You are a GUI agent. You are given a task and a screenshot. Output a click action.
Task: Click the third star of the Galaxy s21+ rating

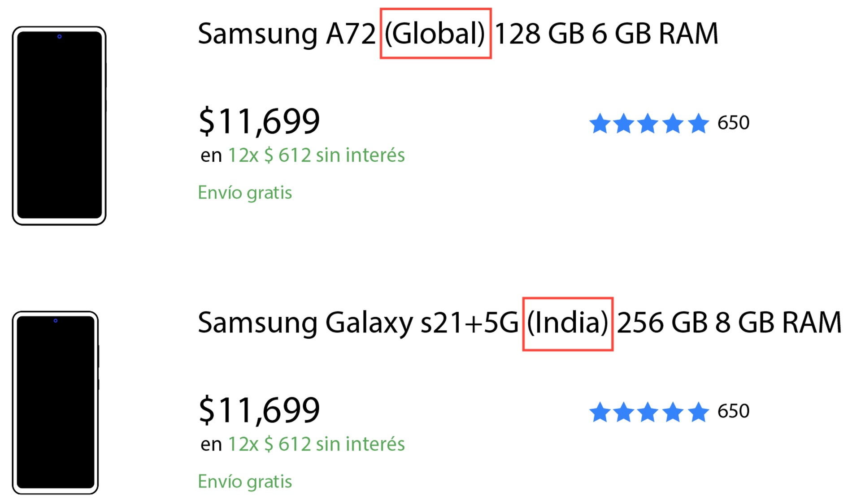(648, 412)
